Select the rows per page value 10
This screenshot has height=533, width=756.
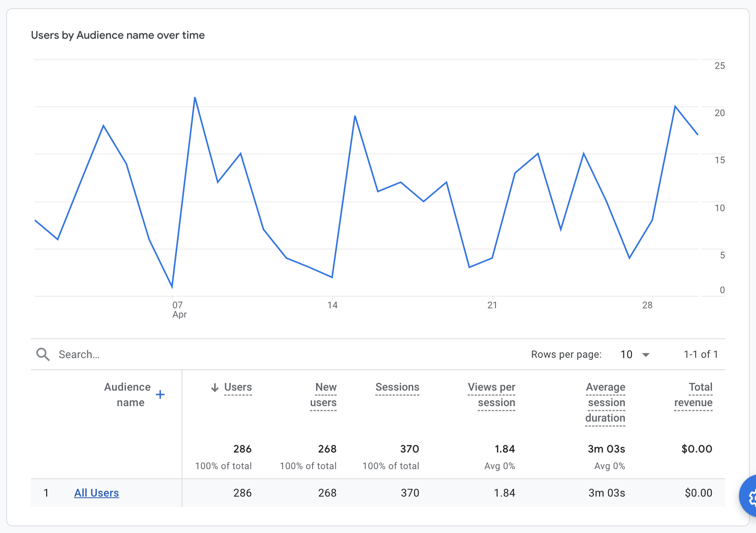coord(626,355)
